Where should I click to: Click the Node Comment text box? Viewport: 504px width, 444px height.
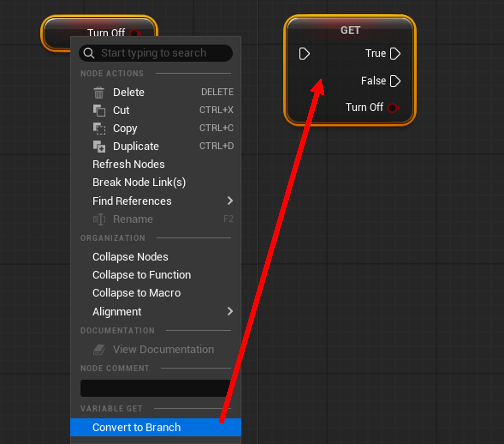tap(155, 388)
